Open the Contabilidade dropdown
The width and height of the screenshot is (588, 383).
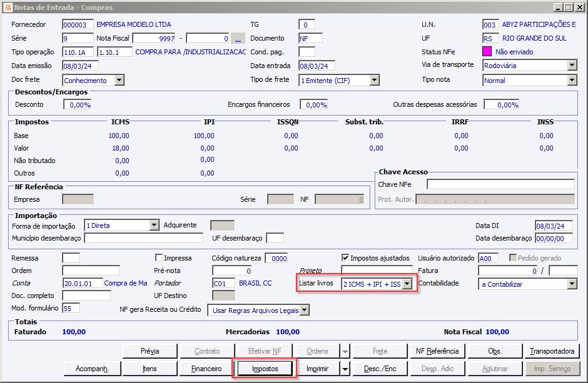coord(572,284)
